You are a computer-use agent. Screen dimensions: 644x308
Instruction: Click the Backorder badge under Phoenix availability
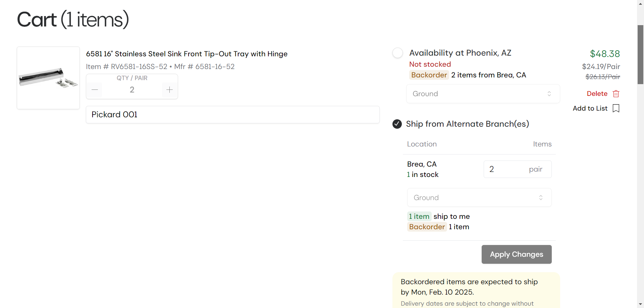click(x=429, y=75)
